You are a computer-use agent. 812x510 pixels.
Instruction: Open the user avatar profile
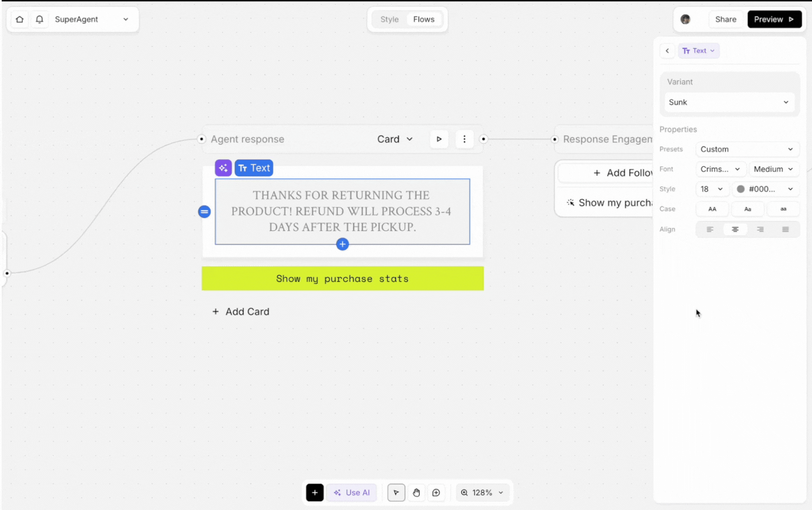(x=685, y=19)
